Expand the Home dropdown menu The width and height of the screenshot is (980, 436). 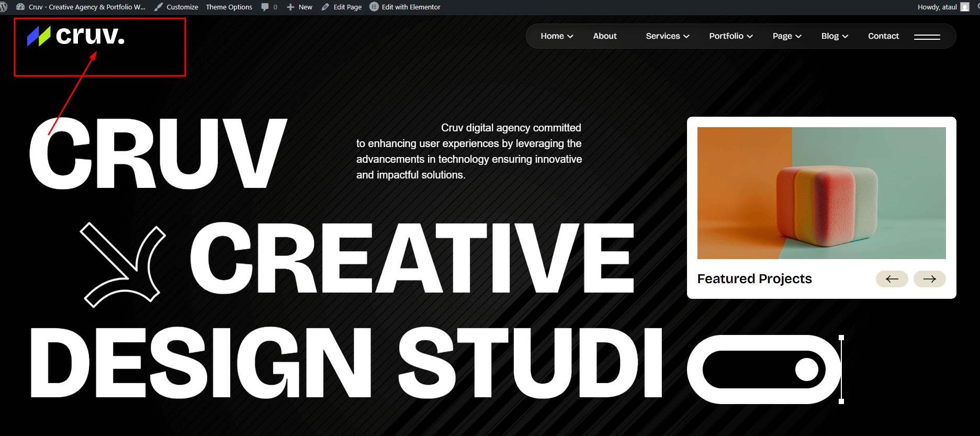[557, 36]
